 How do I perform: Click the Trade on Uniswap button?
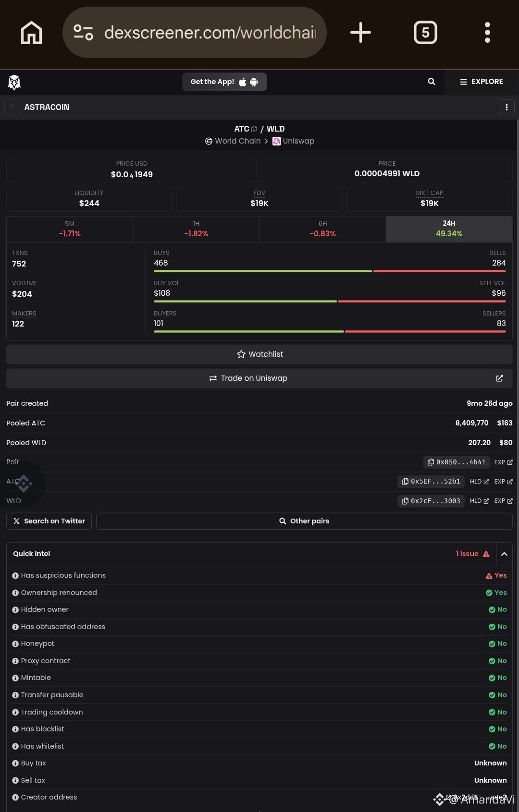click(x=247, y=378)
